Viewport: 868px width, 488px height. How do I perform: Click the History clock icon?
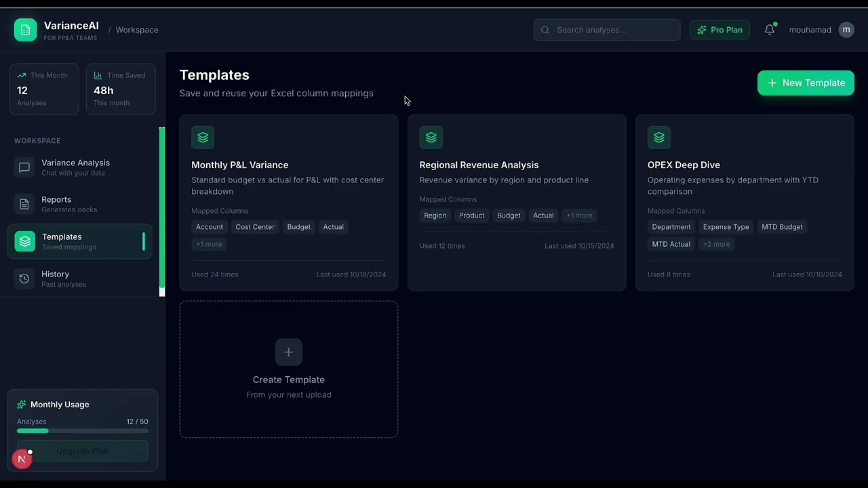click(24, 279)
